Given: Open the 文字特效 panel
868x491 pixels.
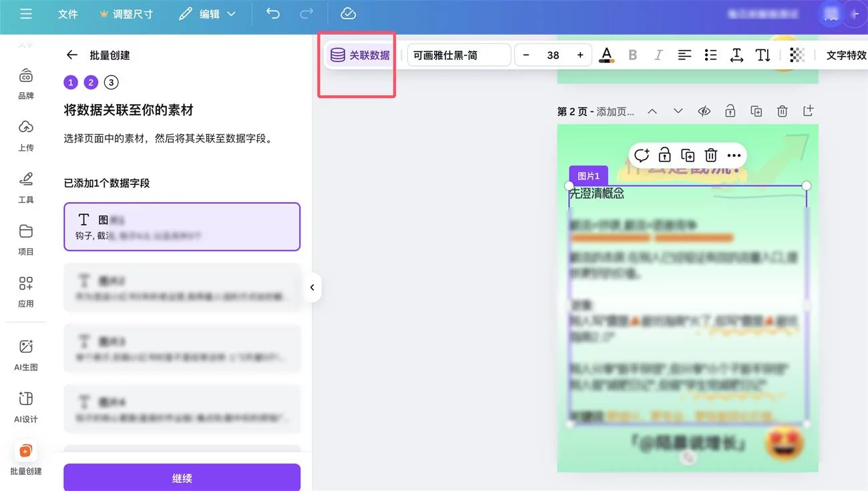Looking at the screenshot, I should point(845,55).
